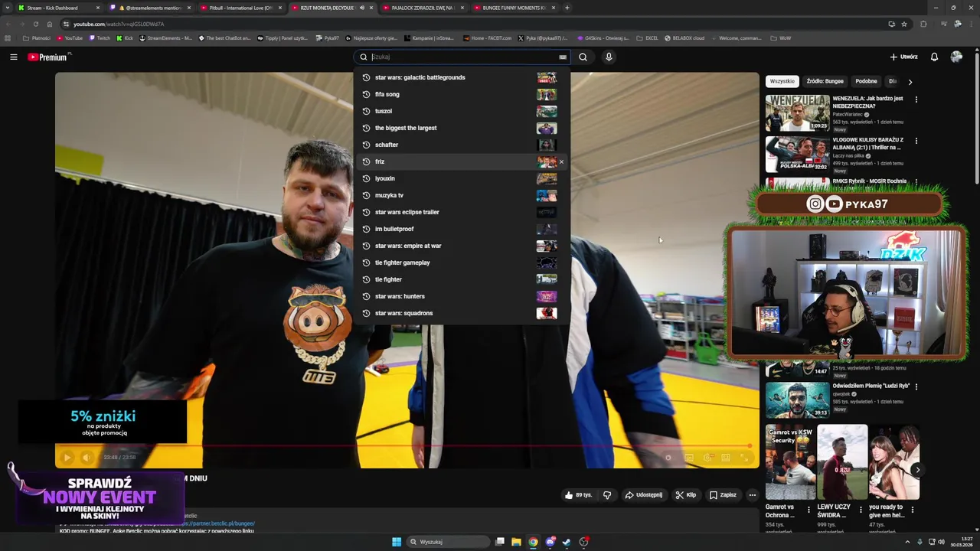Open Discord from the taskbar
Viewport: 980px width, 551px height.
click(550, 542)
